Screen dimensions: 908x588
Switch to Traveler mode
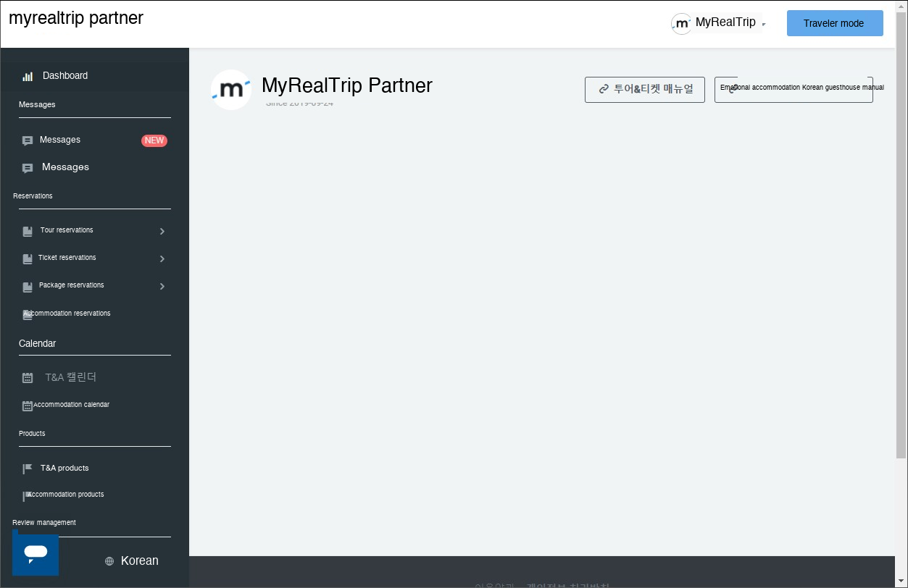(834, 23)
